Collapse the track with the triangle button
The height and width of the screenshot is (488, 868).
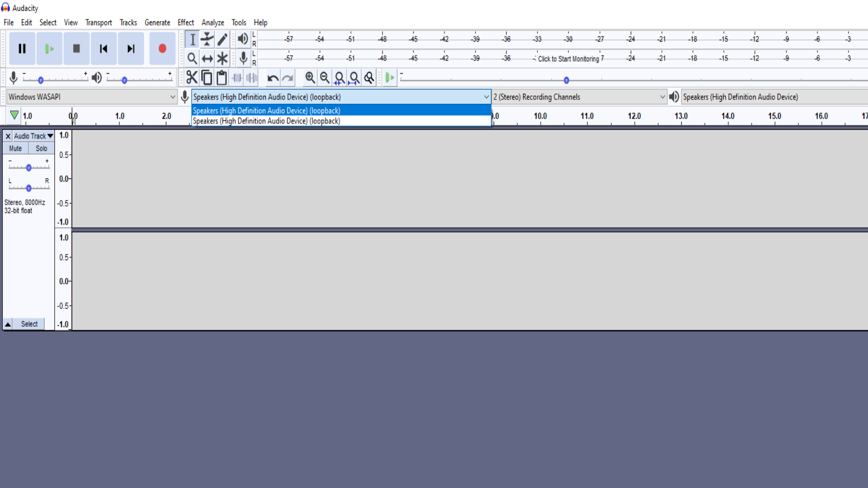(x=8, y=324)
